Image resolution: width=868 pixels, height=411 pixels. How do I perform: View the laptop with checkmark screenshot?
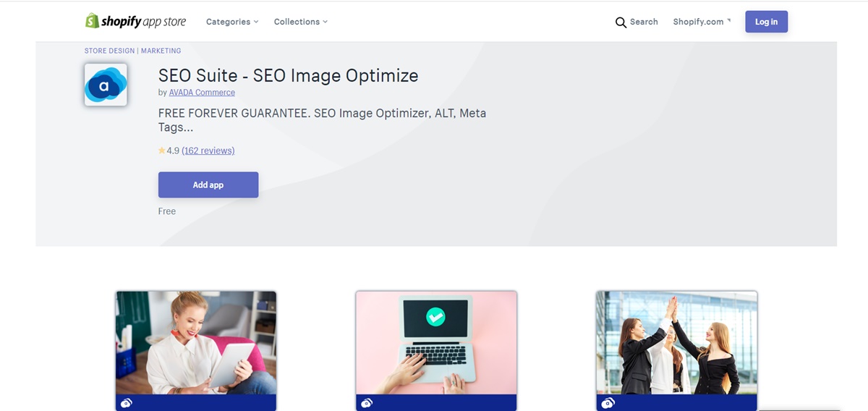(x=436, y=342)
